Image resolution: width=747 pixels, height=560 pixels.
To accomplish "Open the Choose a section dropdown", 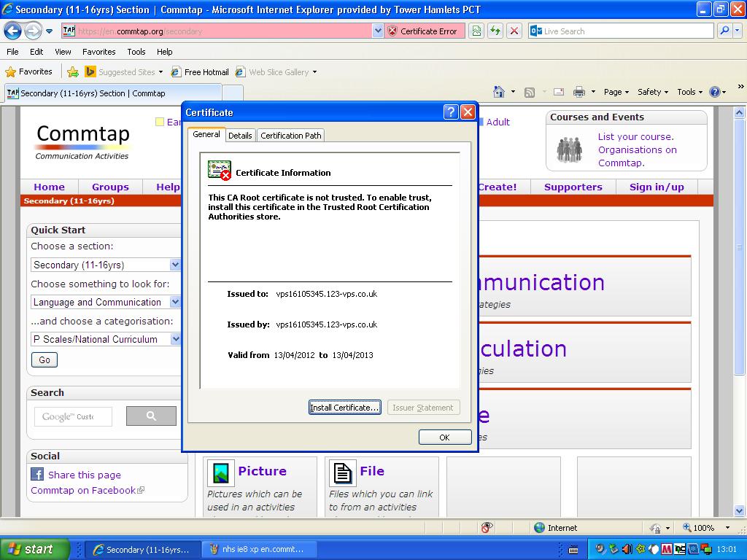I will click(x=106, y=265).
